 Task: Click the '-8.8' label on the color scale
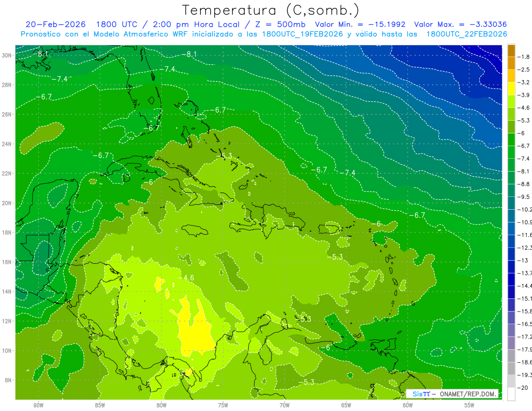point(524,184)
